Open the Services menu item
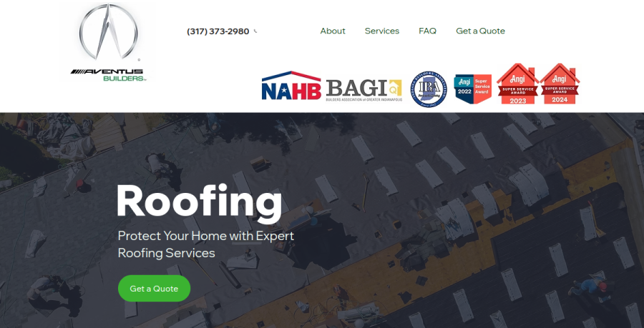The image size is (644, 328). pyautogui.click(x=382, y=31)
